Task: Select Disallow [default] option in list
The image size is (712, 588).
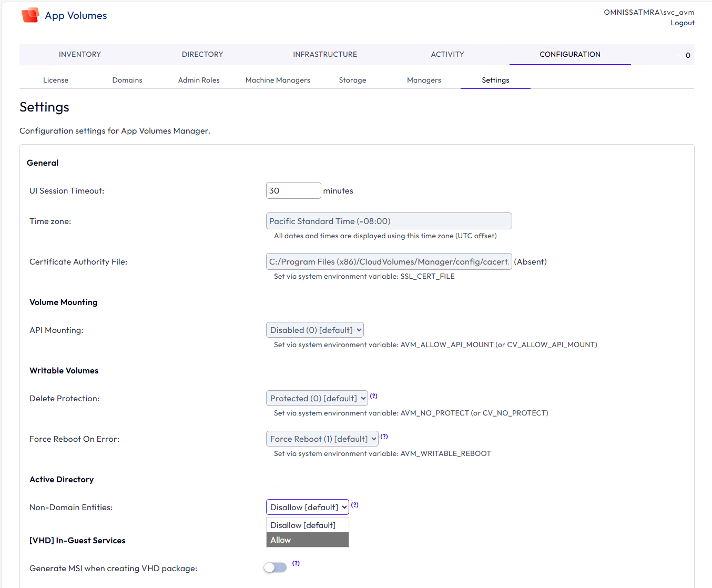Action: 308,525
